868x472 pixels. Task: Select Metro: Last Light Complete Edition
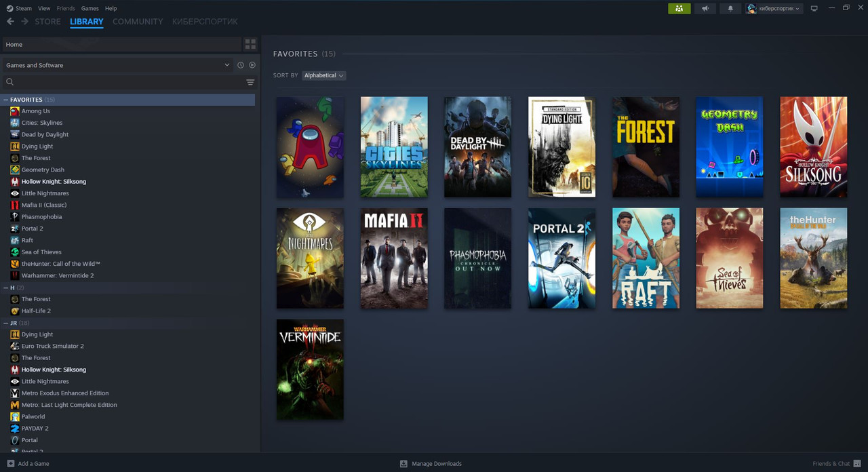pos(69,405)
